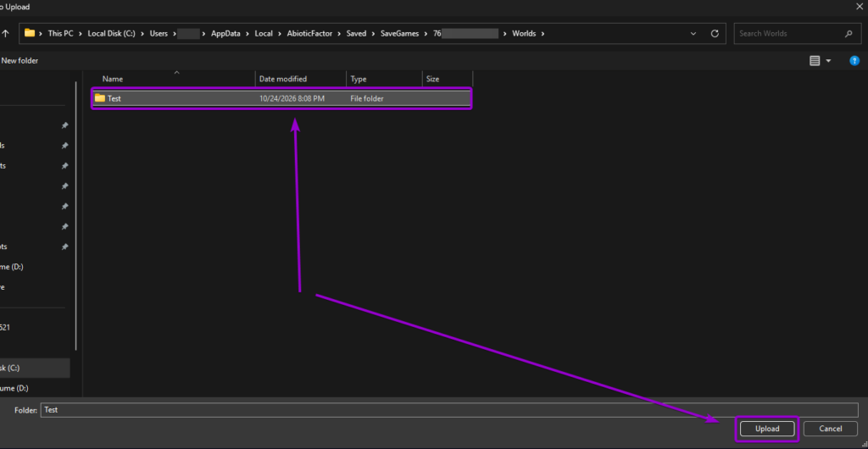The width and height of the screenshot is (868, 449).
Task: Click inside the Folder name input field
Action: click(x=449, y=410)
